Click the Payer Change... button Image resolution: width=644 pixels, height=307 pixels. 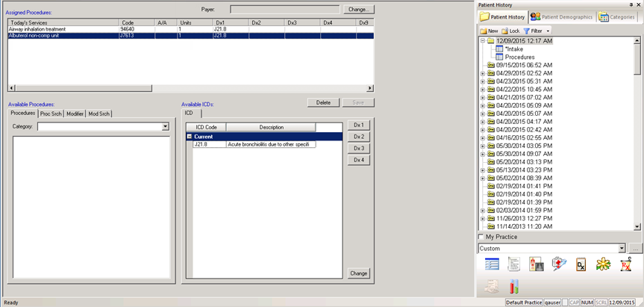[x=358, y=9]
